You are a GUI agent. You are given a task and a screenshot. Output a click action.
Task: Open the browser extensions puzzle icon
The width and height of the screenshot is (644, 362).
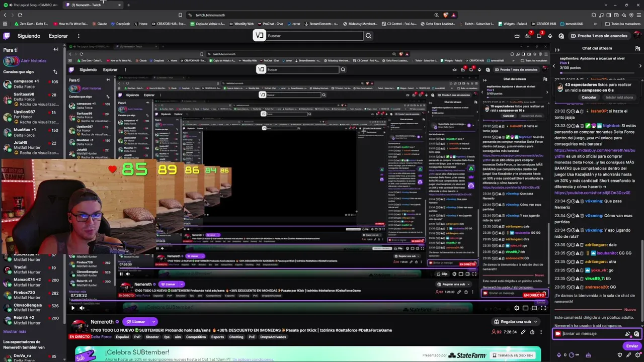pyautogui.click(x=594, y=15)
